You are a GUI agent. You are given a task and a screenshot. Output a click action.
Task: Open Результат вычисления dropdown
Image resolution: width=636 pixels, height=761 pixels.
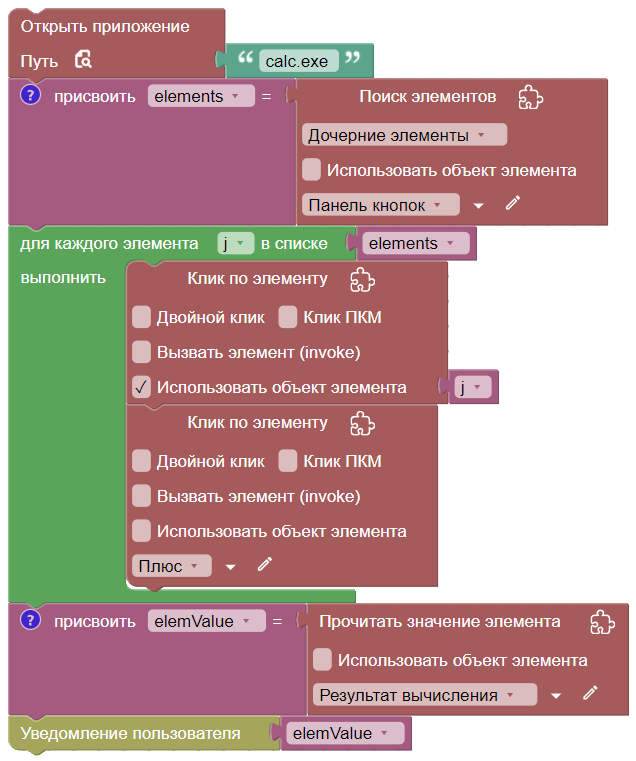tap(425, 695)
